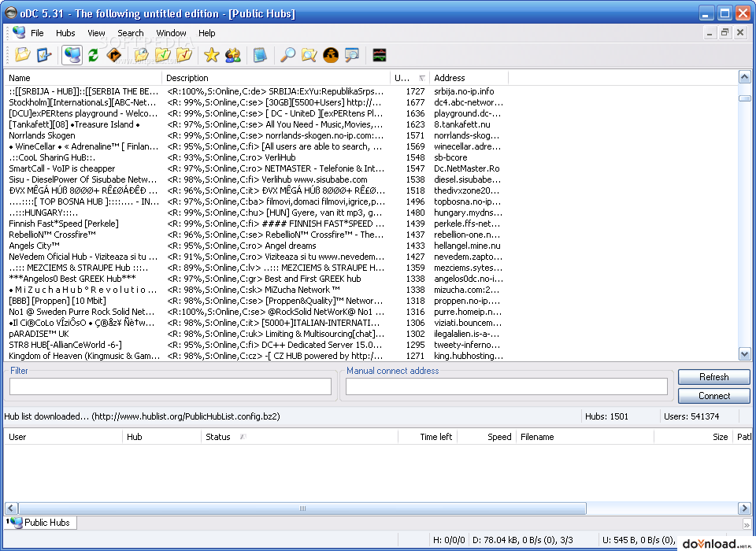756x551 pixels.
Task: Open Favorite Hubs star icon
Action: coord(211,55)
